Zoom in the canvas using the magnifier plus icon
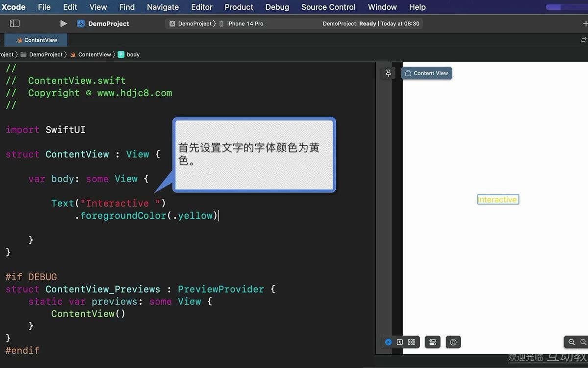588x368 pixels. coord(584,342)
